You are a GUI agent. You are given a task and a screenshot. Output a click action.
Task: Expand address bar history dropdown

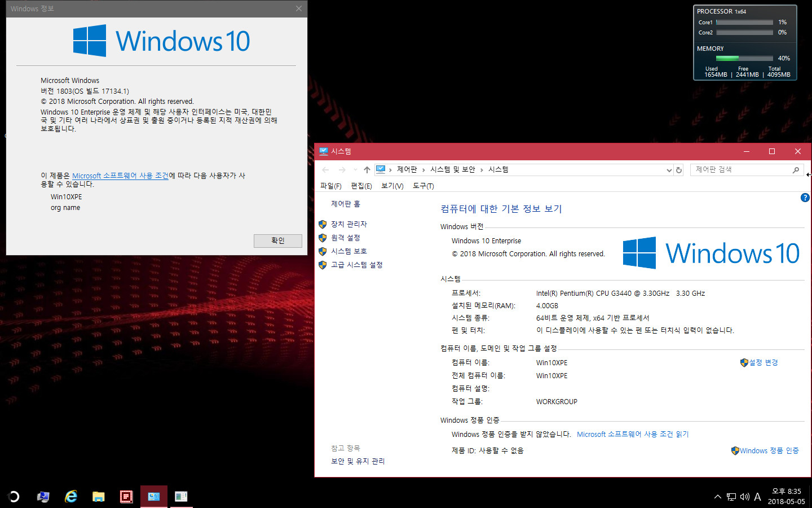point(669,170)
